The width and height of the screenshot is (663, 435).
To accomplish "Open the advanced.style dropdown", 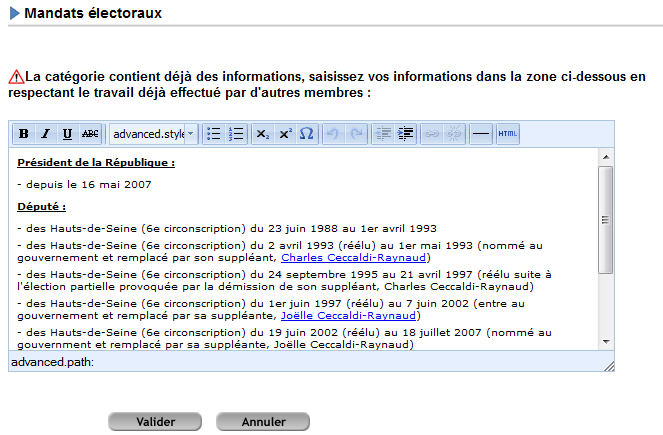I will (x=154, y=133).
